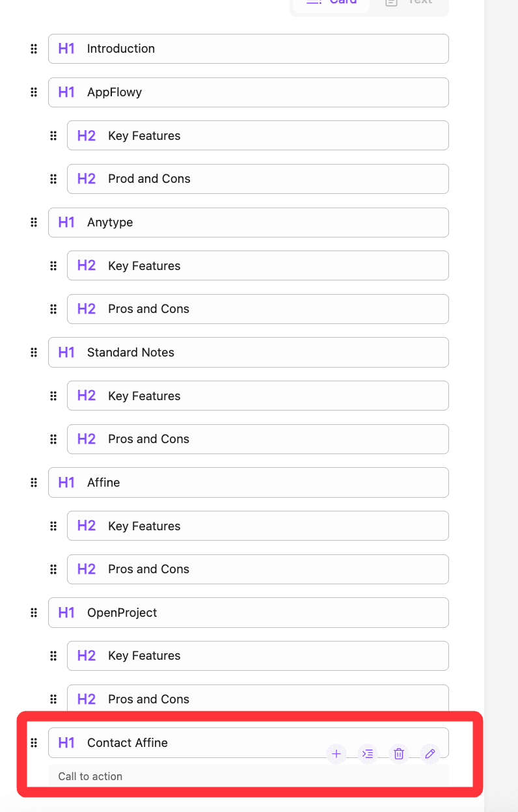Click the Pros and Cons card under Standard Notes
Screen dimensions: 518x812
[x=258, y=439]
